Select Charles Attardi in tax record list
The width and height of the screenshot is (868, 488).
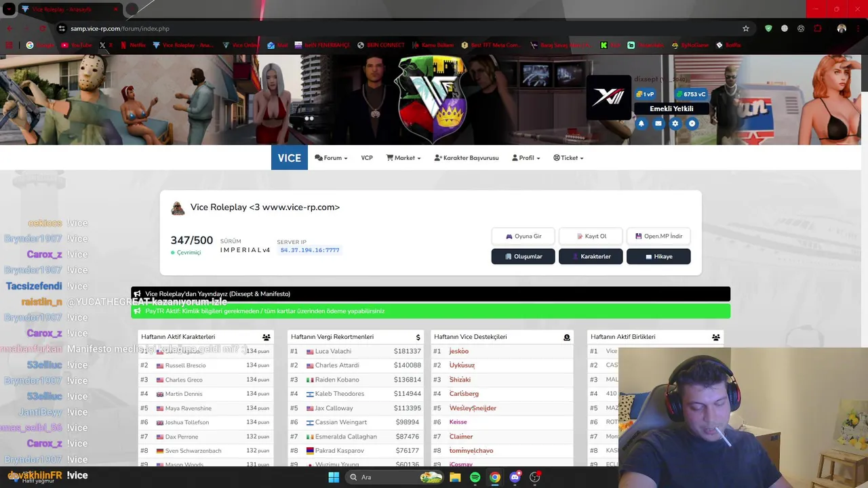(336, 365)
